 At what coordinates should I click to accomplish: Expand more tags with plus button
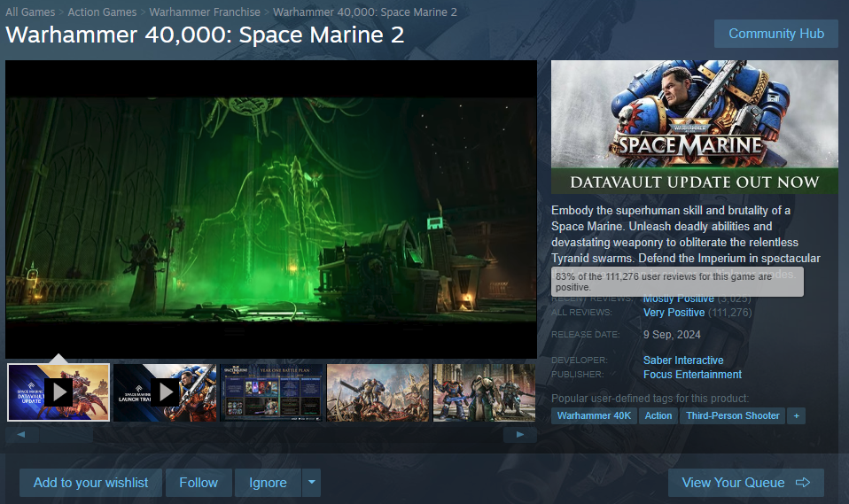pos(797,415)
